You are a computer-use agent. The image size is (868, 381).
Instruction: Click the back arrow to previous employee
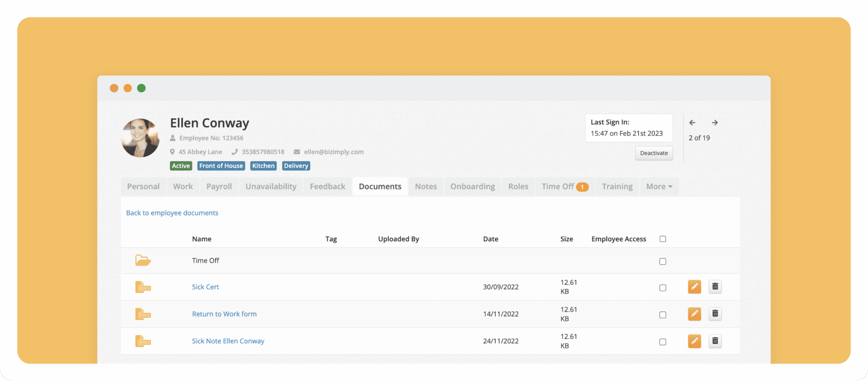(693, 122)
